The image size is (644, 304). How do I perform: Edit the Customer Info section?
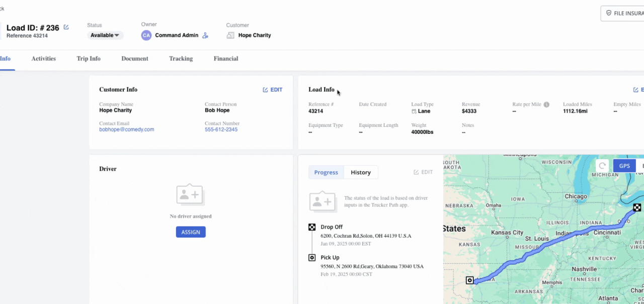pos(272,90)
